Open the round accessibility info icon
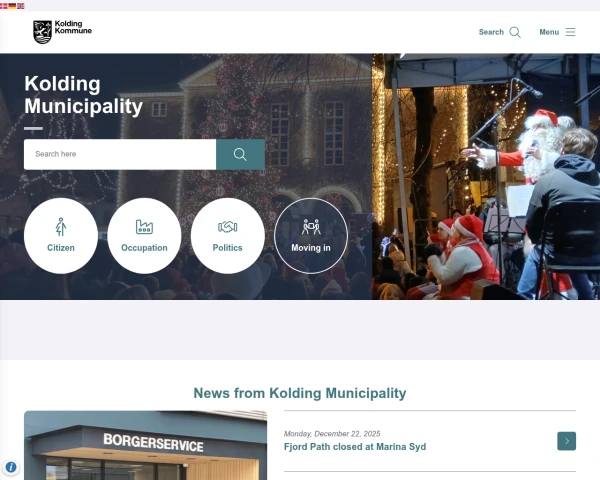600x480 pixels. point(11,467)
